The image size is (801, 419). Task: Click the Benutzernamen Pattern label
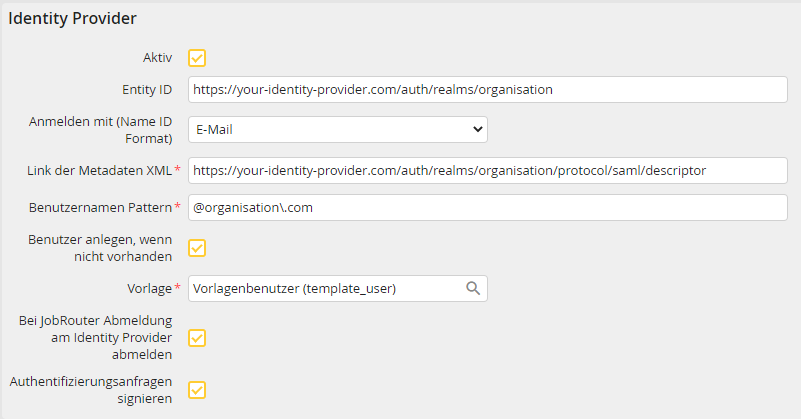pos(99,207)
